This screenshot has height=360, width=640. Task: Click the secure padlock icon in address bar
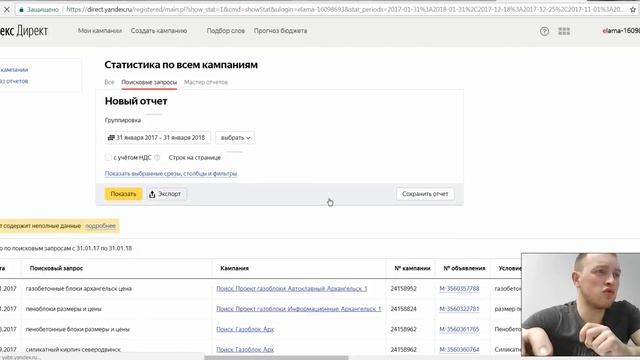22,9
